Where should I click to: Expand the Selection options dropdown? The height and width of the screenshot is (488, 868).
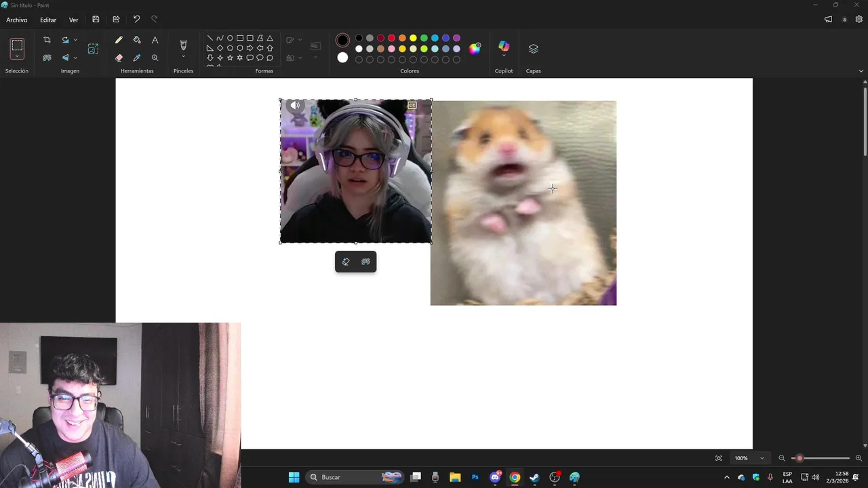pos(17,56)
